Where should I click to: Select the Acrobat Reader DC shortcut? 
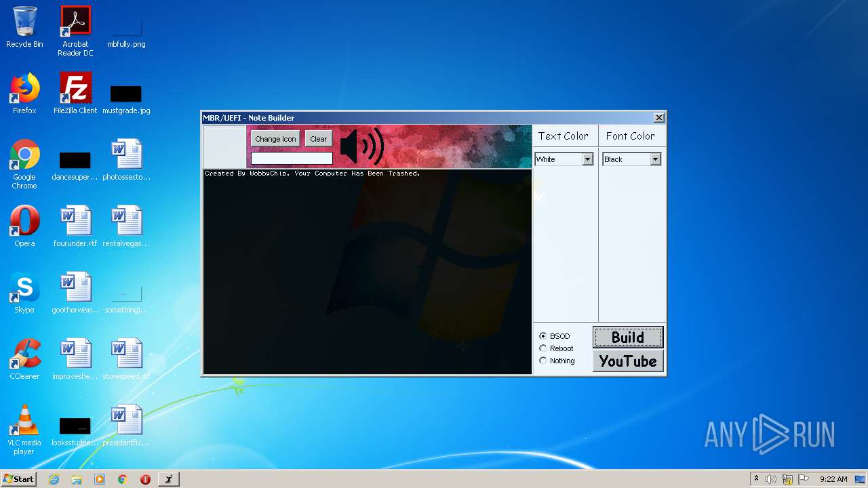pyautogui.click(x=75, y=31)
